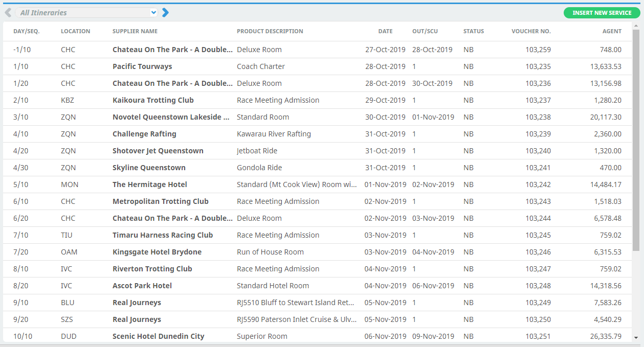
Task: Select The Hermitage Hotel supplier
Action: 150,184
